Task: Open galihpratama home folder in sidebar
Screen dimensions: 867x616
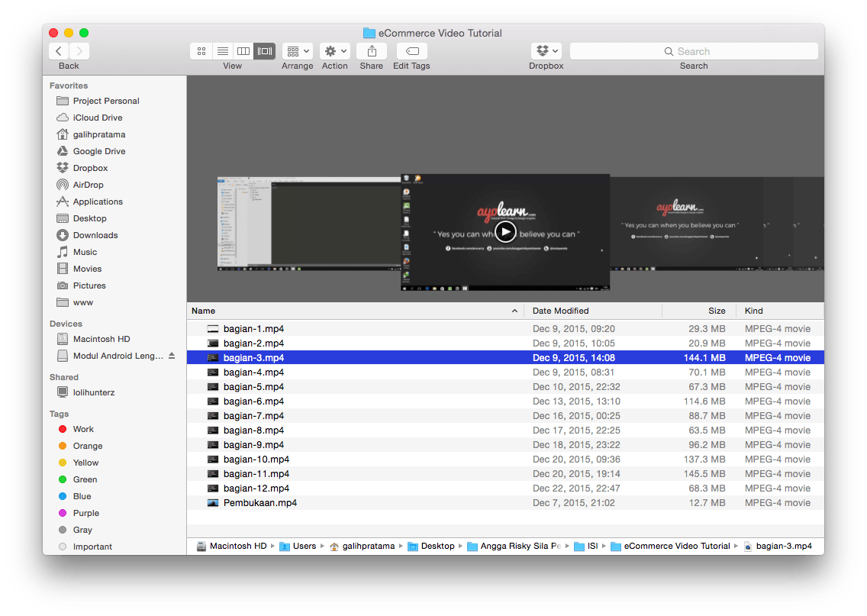Action: 92,134
